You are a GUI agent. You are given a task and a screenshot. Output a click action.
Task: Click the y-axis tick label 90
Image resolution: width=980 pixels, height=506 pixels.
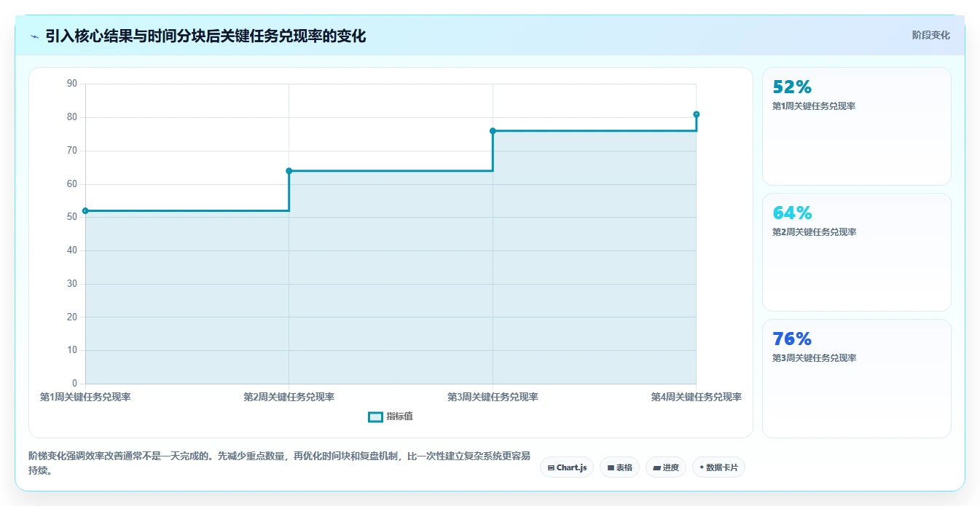pyautogui.click(x=72, y=84)
